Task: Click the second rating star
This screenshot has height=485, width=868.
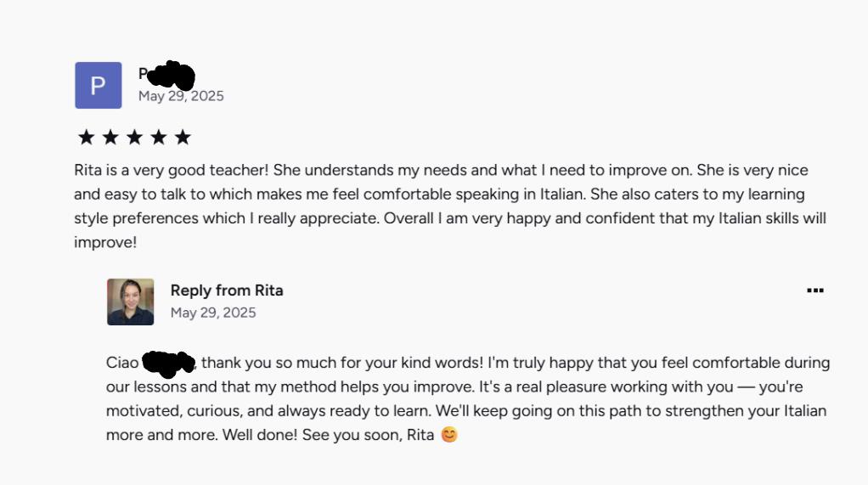Action: 110,137
